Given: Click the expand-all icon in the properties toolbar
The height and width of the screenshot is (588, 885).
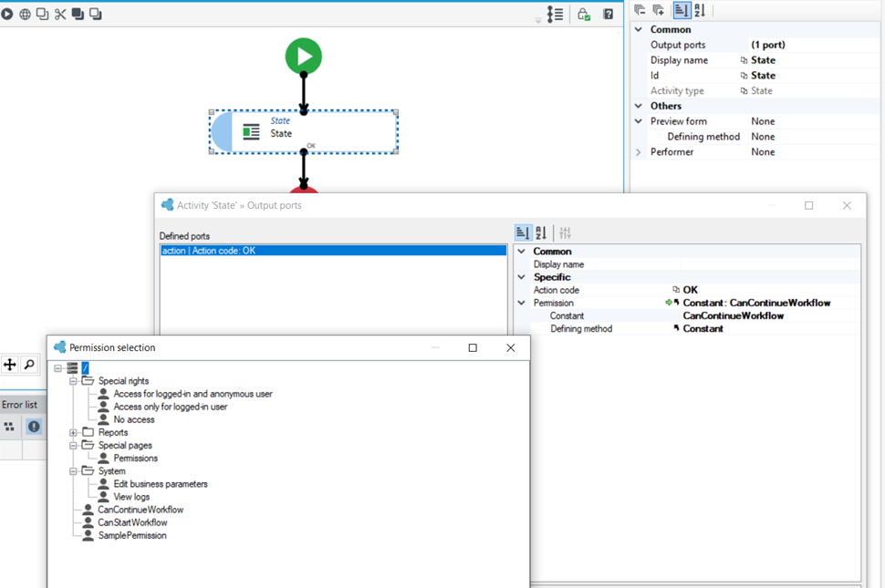Looking at the screenshot, I should [x=658, y=10].
